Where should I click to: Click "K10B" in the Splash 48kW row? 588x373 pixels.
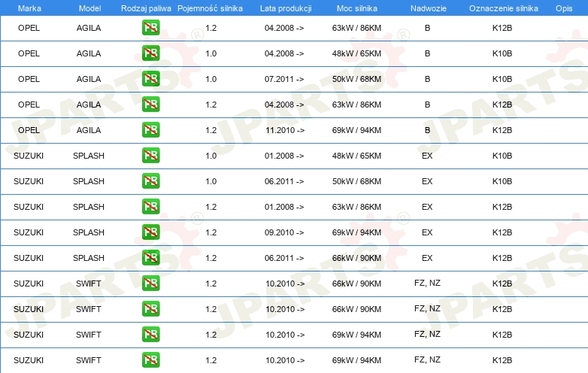click(502, 156)
